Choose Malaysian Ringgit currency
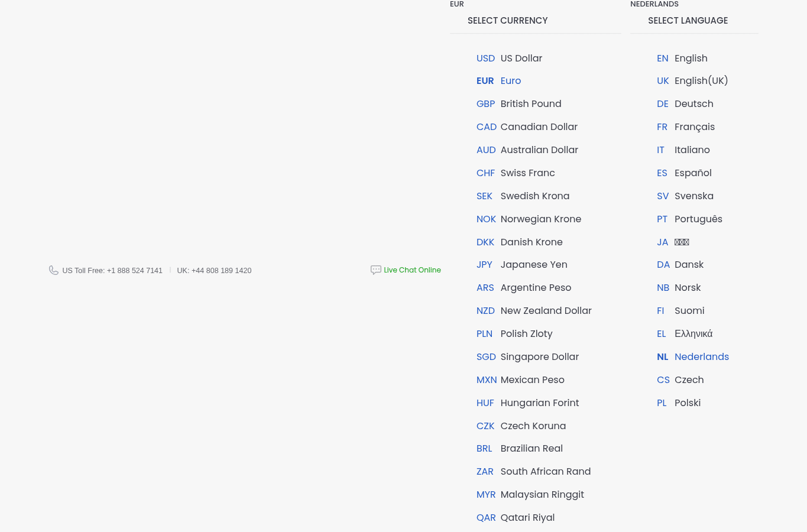 pos(530,495)
